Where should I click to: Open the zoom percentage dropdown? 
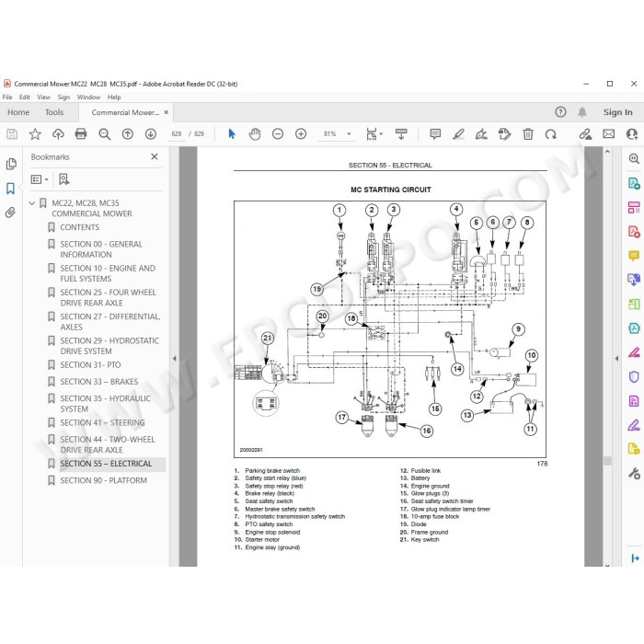[x=349, y=134]
